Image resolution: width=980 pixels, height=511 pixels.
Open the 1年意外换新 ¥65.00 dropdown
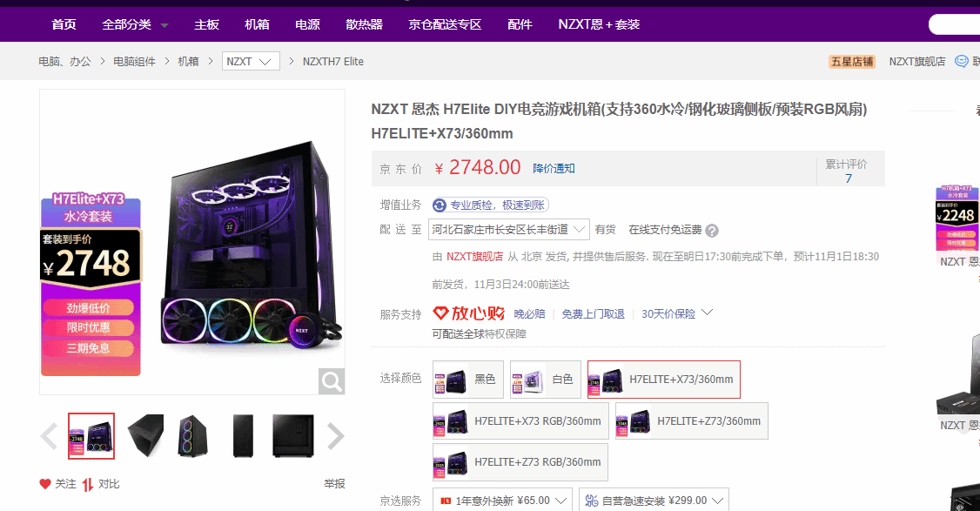[502, 501]
